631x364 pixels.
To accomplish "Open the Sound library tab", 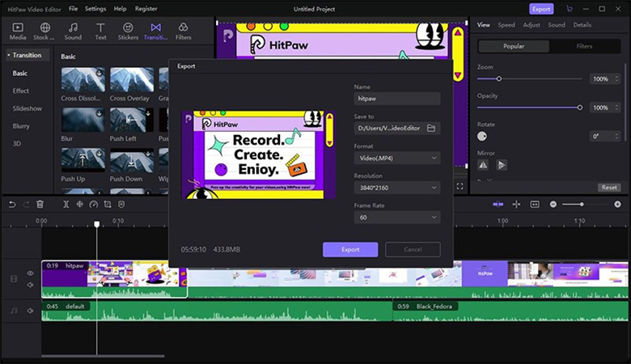I will (73, 32).
